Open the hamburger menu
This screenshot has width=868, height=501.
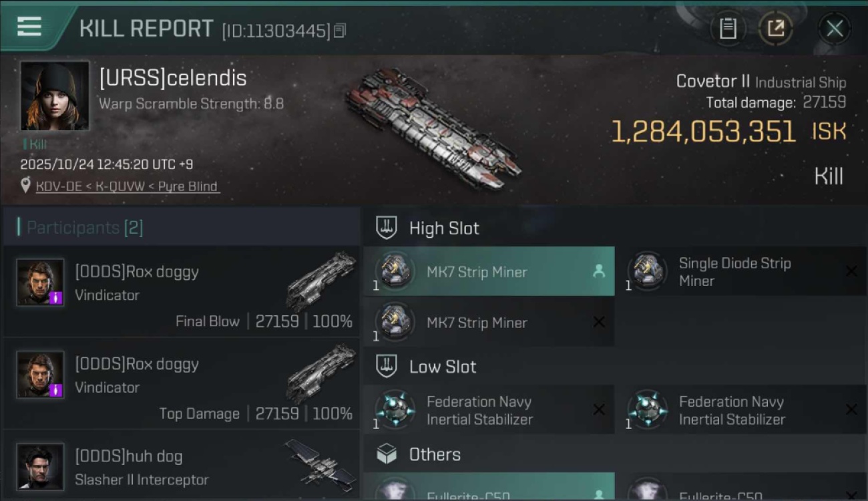coord(29,27)
